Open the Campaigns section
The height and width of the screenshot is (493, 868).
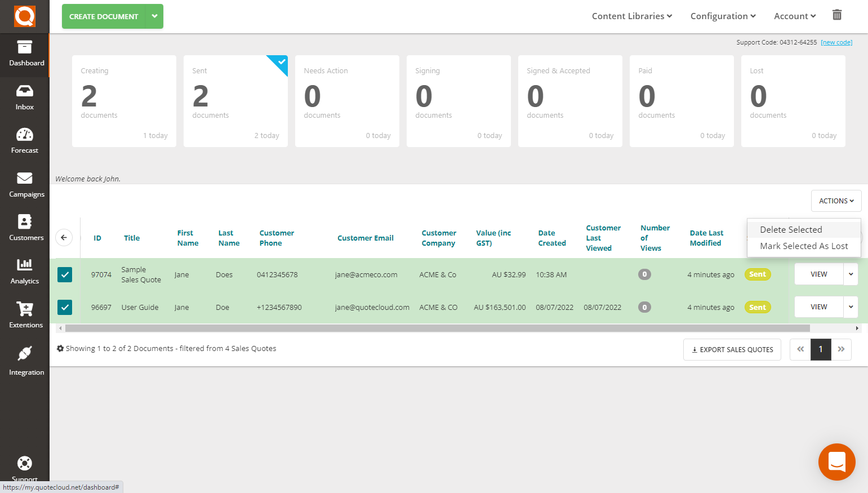(24, 184)
